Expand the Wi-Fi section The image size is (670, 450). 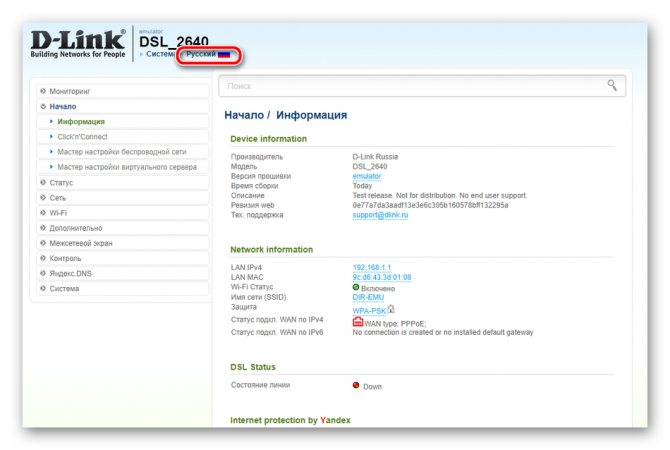tap(123, 213)
